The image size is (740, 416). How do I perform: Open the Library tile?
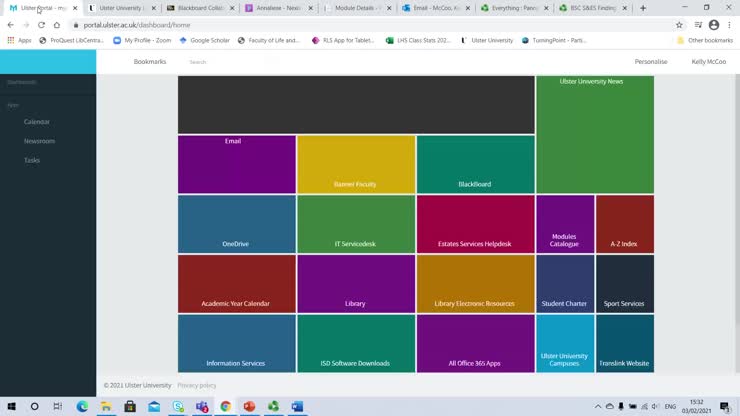coord(356,284)
